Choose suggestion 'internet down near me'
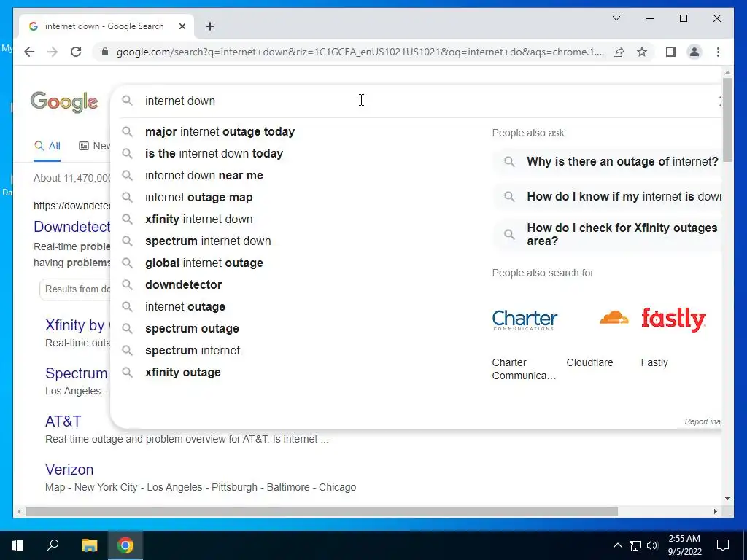 point(204,175)
